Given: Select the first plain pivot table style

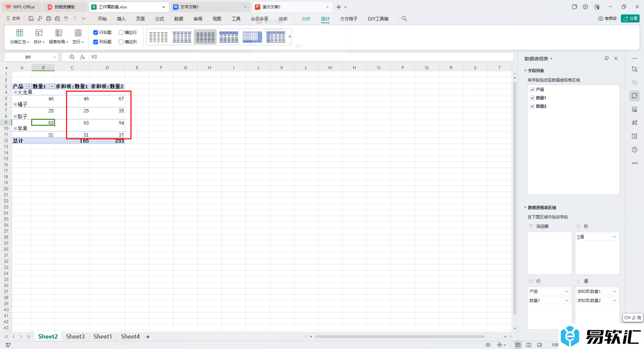Looking at the screenshot, I should click(x=158, y=37).
